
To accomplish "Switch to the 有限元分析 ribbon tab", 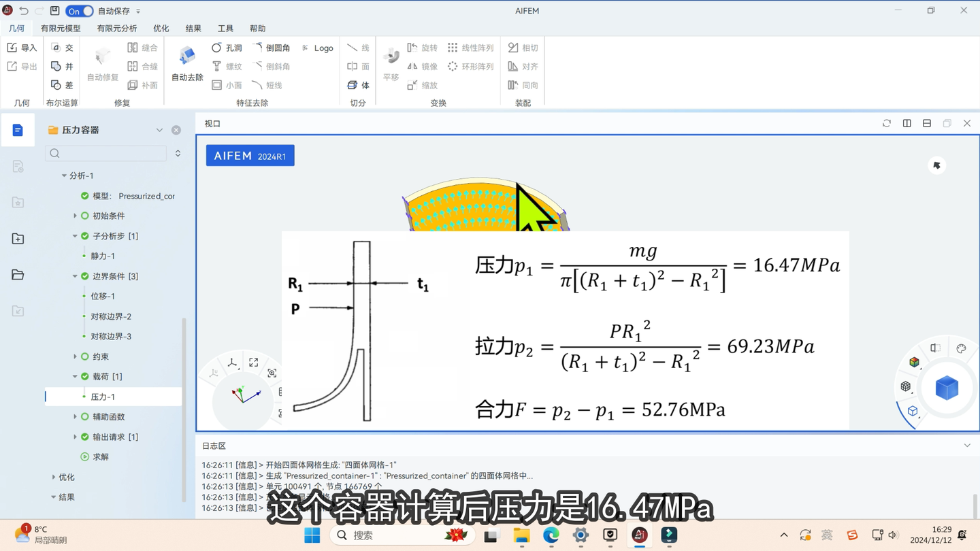I will pos(117,29).
